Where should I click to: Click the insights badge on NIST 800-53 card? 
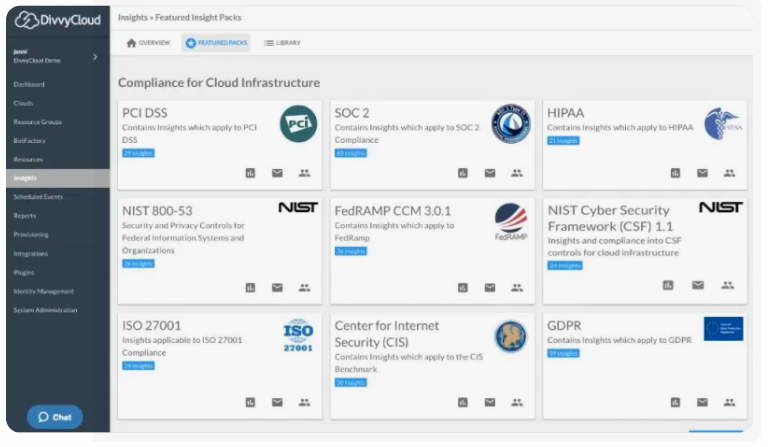click(x=138, y=264)
